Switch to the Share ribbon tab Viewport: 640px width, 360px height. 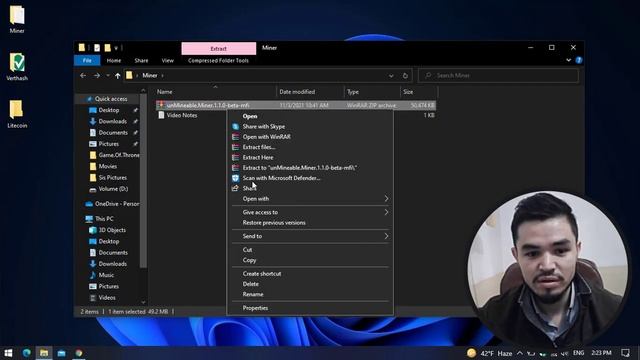pos(141,60)
